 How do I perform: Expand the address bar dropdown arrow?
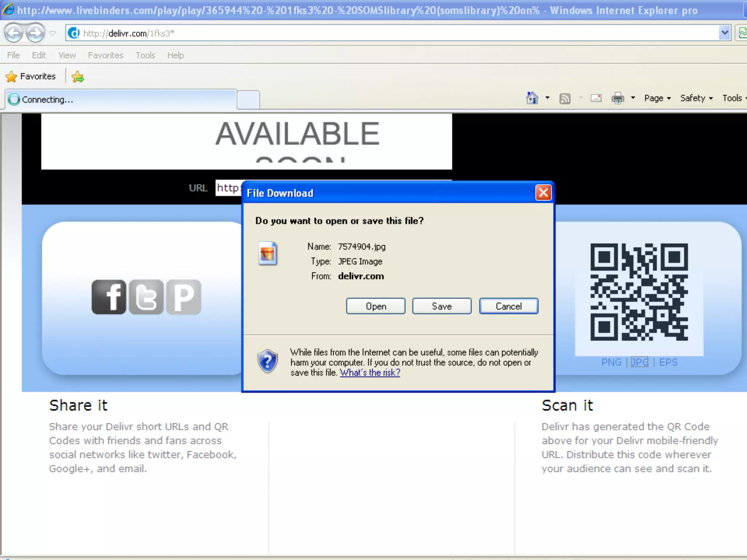pos(724,33)
